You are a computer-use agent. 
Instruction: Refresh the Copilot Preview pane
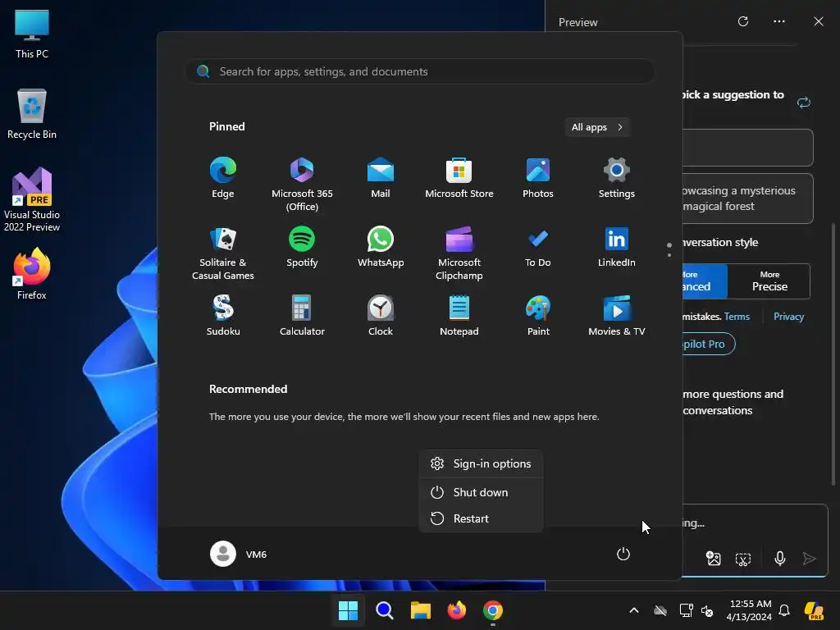(743, 21)
